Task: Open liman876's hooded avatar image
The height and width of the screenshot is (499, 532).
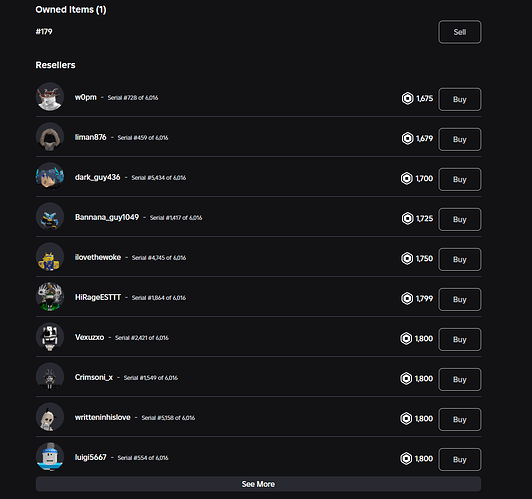Action: pyautogui.click(x=50, y=137)
